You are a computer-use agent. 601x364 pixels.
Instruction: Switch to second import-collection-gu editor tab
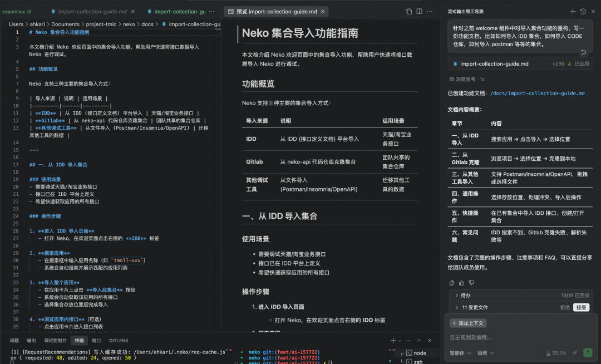(179, 12)
